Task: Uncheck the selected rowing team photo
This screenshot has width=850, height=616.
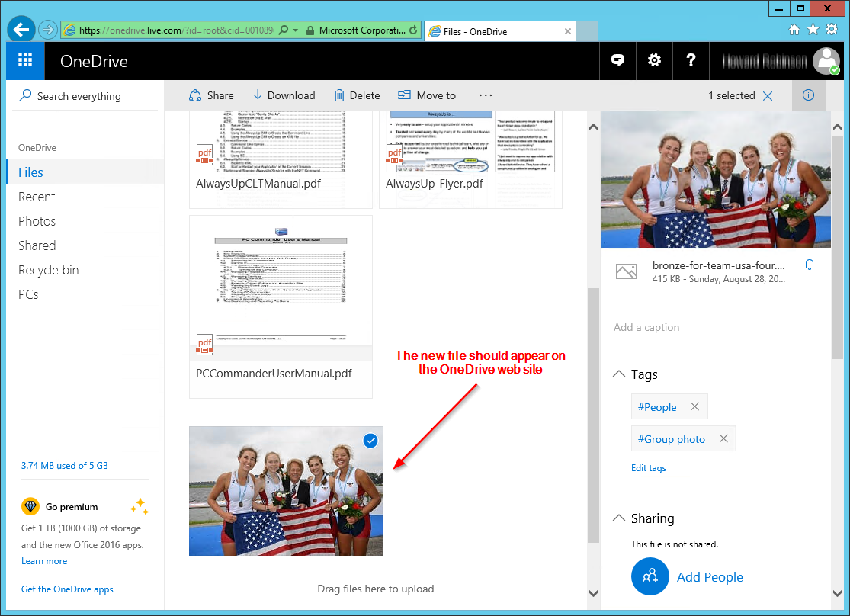Action: pyautogui.click(x=370, y=441)
